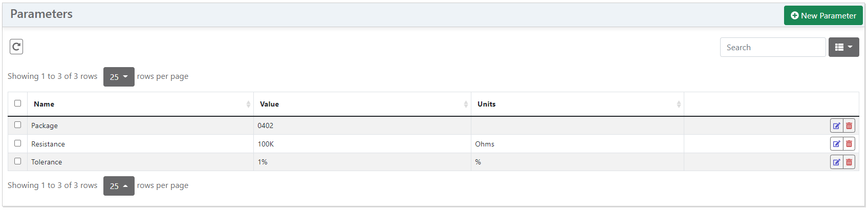Delete the Resistance parameter
This screenshot has height=210, width=868.
point(849,144)
